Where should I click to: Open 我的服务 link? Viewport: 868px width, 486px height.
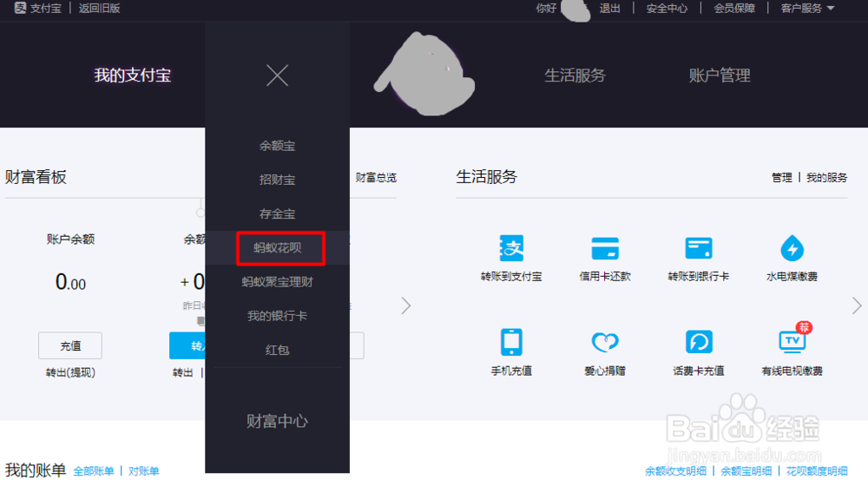point(827,178)
